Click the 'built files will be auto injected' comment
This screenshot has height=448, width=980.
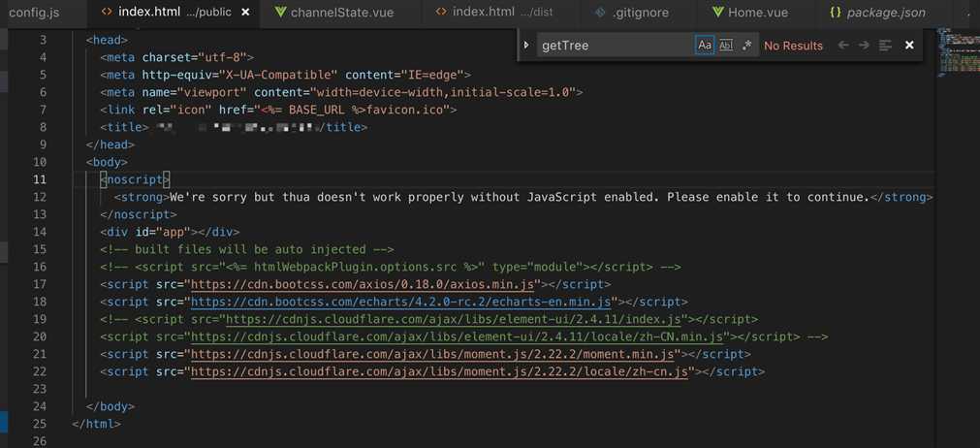tap(247, 249)
